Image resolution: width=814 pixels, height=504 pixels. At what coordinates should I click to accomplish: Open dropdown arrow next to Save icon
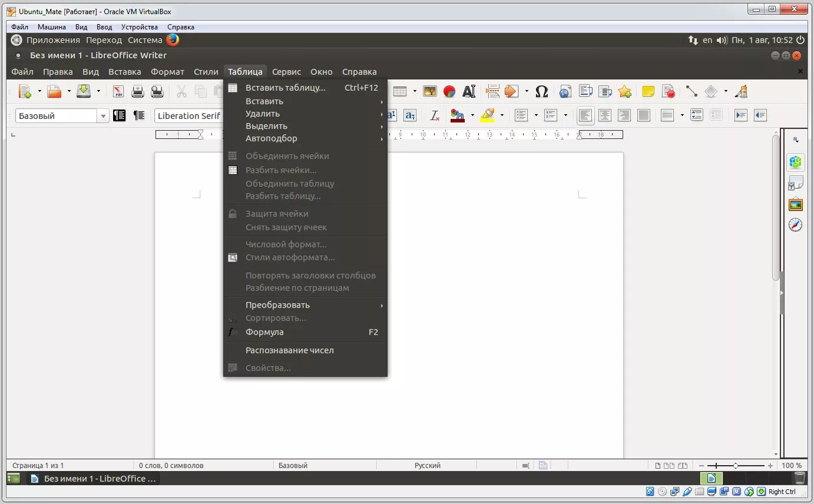pos(98,91)
